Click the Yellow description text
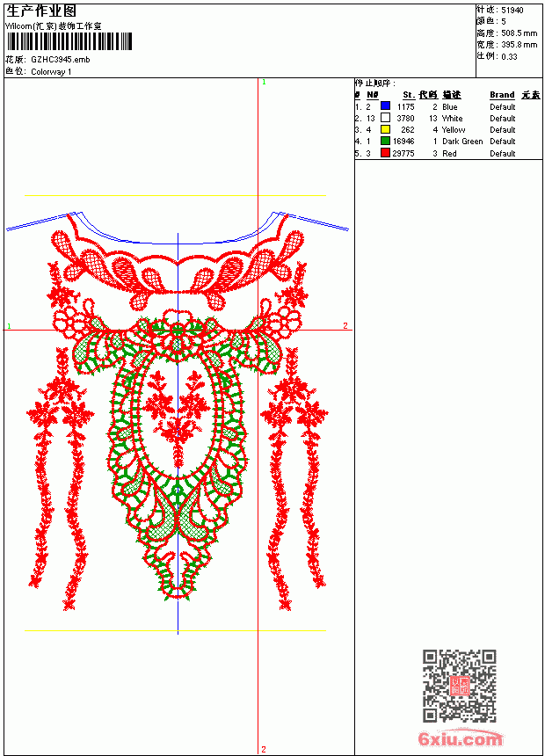The width and height of the screenshot is (545, 756). pyautogui.click(x=454, y=130)
